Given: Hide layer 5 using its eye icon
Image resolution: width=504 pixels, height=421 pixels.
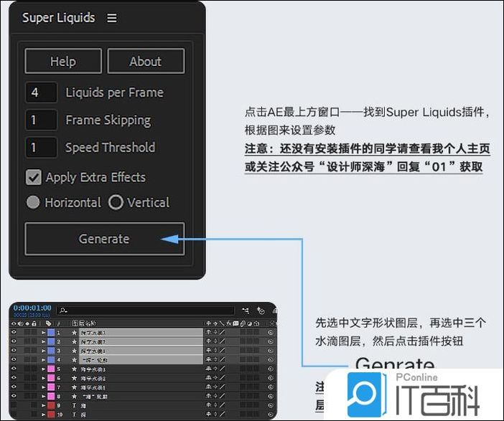Looking at the screenshot, I should 14,369.
